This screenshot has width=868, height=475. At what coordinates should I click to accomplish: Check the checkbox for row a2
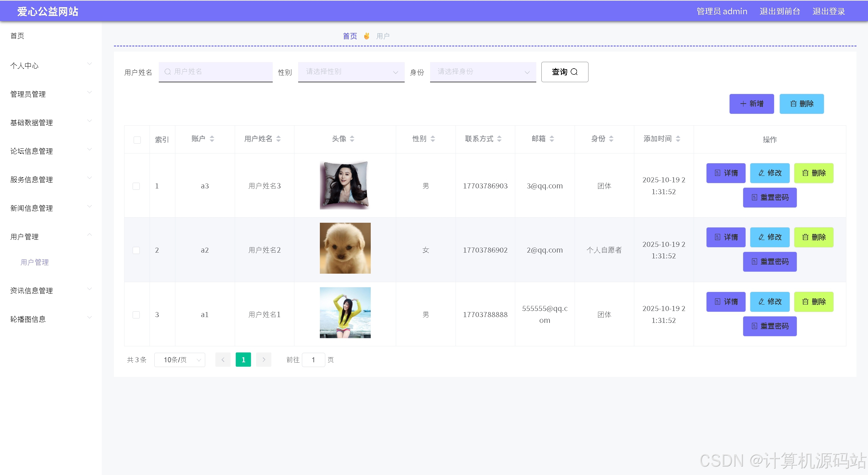tap(136, 250)
